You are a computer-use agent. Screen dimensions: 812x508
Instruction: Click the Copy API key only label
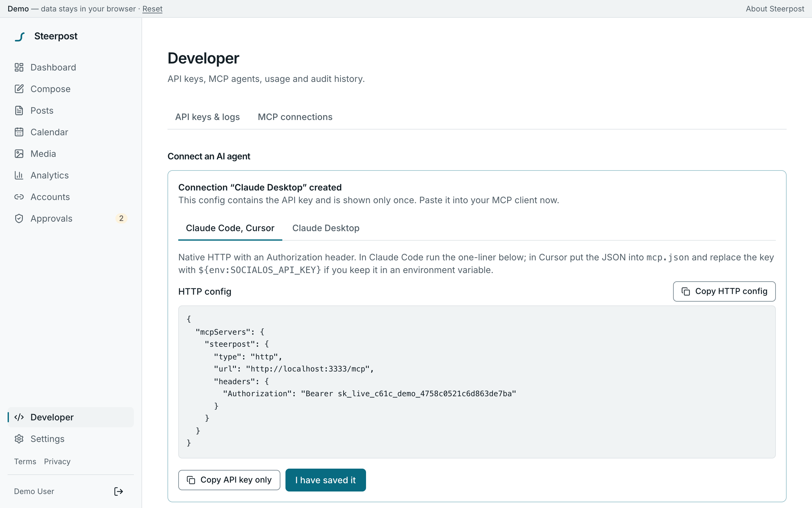[236, 480]
